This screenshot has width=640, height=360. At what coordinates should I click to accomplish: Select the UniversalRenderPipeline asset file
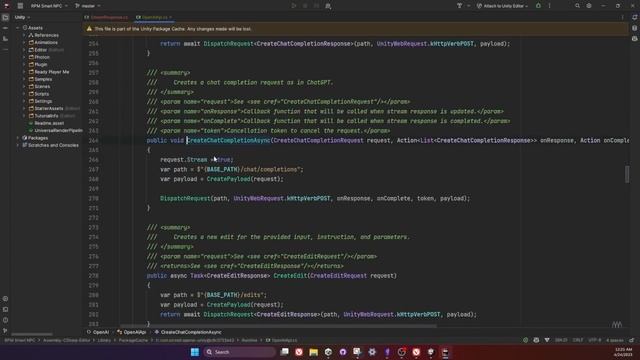click(x=56, y=131)
